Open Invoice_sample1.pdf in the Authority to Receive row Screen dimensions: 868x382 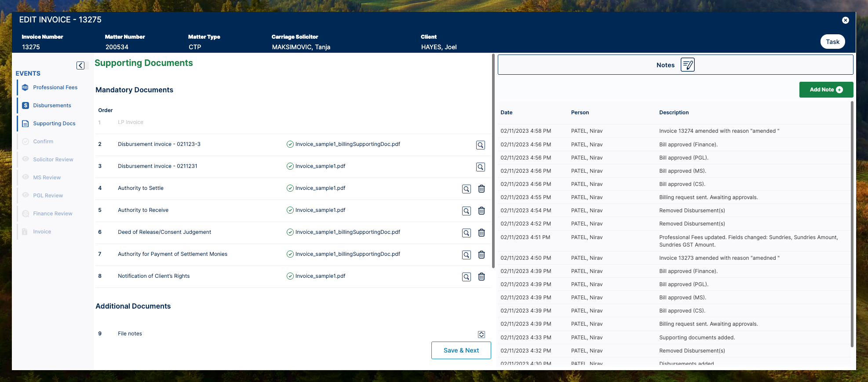pyautogui.click(x=320, y=210)
